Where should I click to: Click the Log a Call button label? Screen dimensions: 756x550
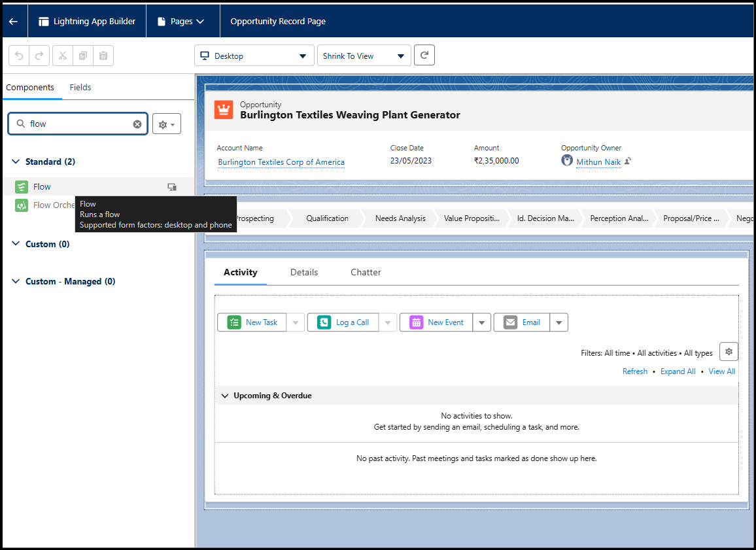[x=352, y=322]
